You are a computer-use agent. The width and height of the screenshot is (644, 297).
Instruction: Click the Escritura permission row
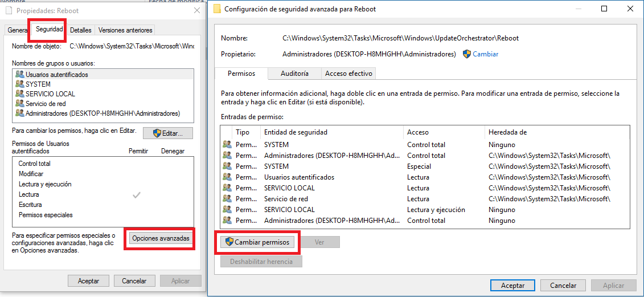tap(102, 205)
